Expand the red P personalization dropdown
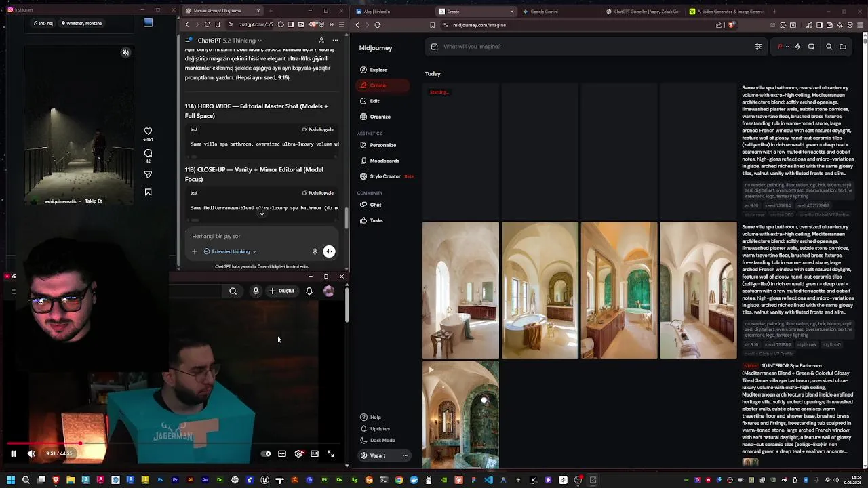The height and width of the screenshot is (488, 868). pyautogui.click(x=783, y=47)
